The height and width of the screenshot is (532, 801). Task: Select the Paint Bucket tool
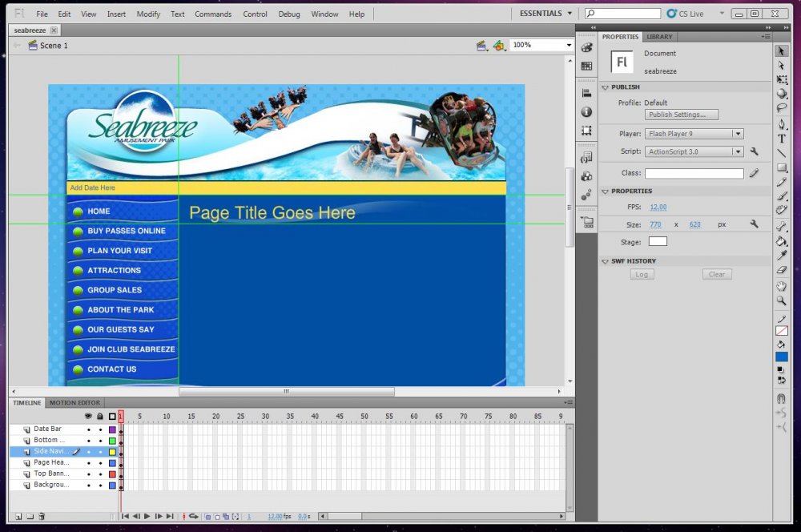tap(782, 241)
